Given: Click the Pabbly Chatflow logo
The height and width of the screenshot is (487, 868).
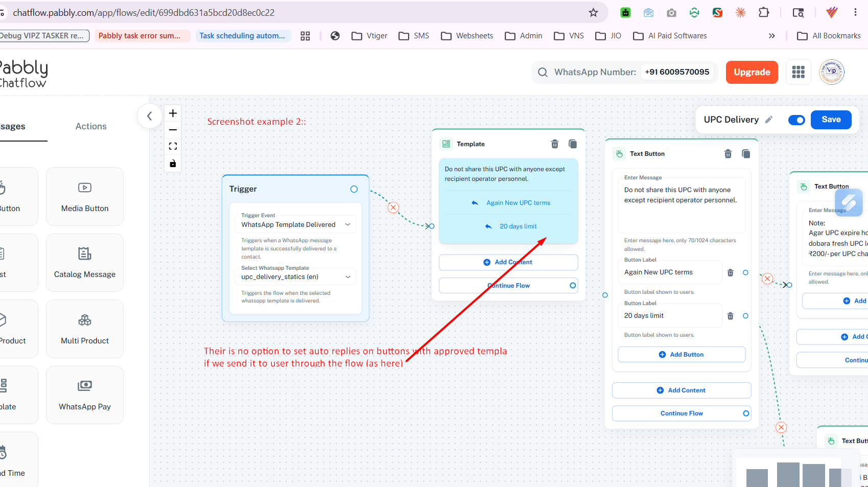Looking at the screenshot, I should [x=24, y=73].
